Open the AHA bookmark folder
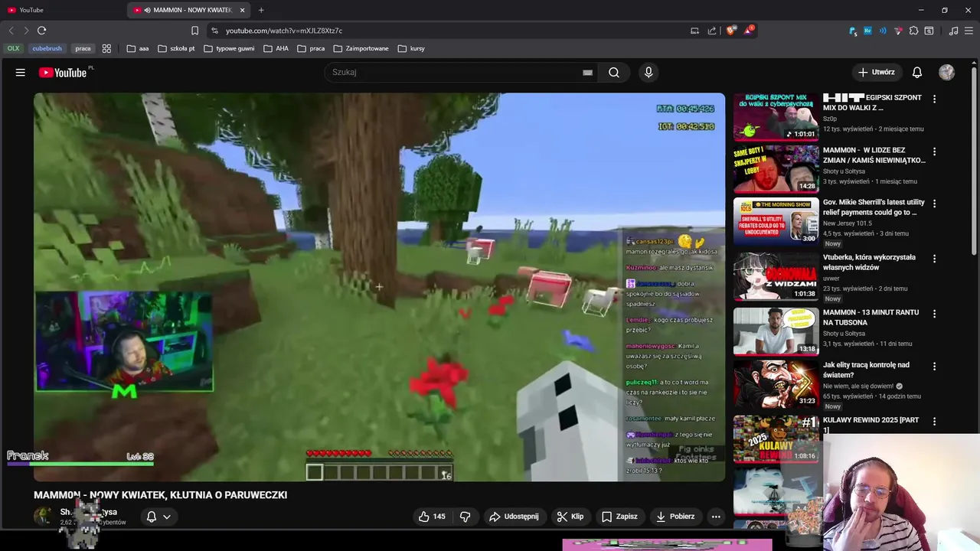The image size is (980, 551). [276, 48]
